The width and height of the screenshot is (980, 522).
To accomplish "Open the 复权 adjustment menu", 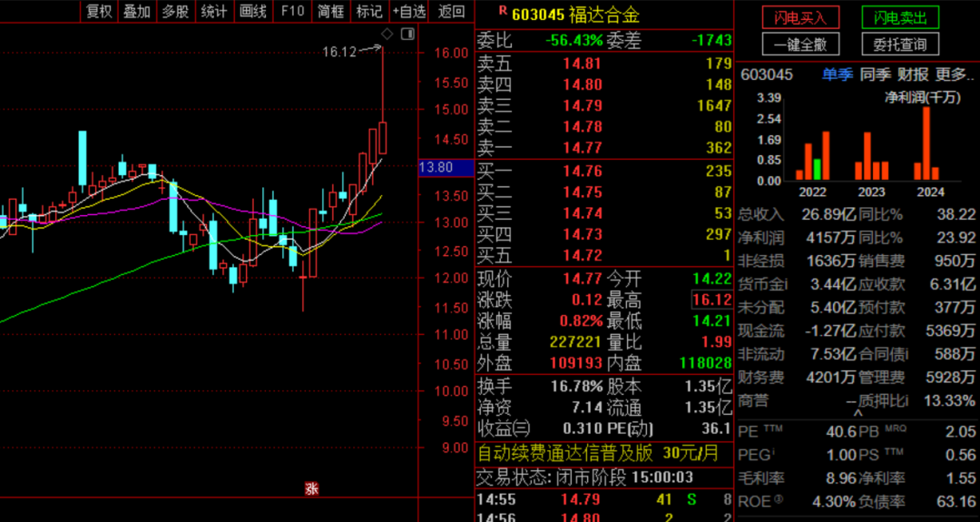I will click(x=99, y=11).
